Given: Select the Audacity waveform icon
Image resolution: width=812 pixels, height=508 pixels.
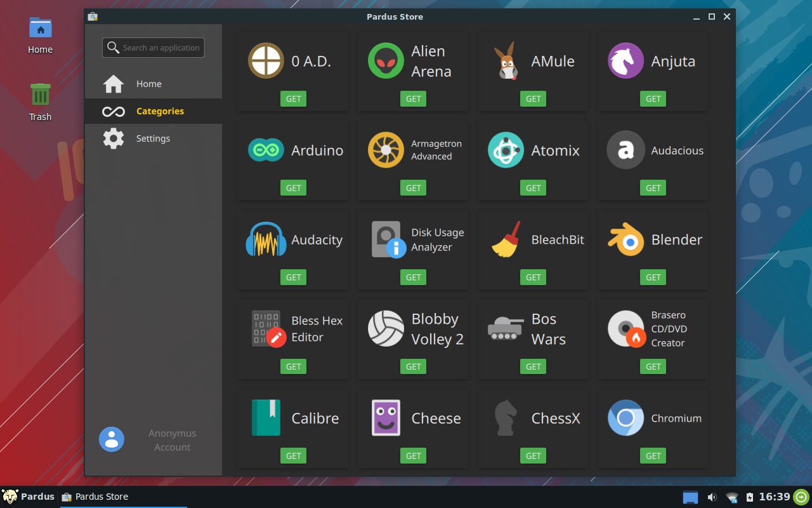Looking at the screenshot, I should tap(265, 239).
